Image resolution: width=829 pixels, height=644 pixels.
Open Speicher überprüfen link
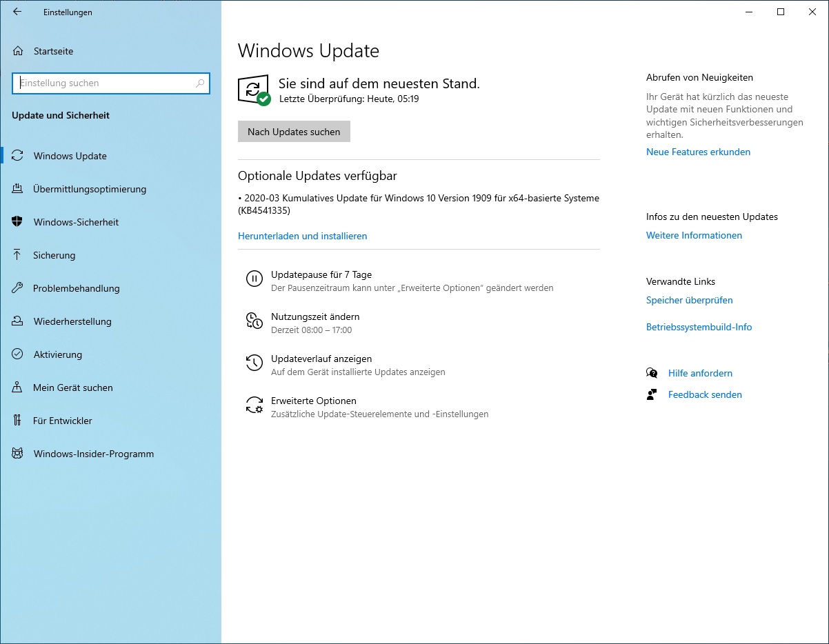[689, 300]
